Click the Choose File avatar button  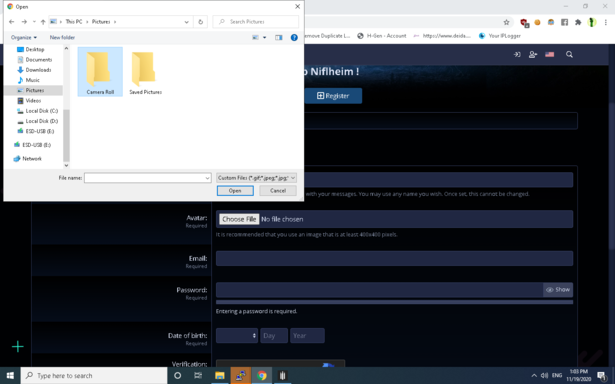(239, 219)
